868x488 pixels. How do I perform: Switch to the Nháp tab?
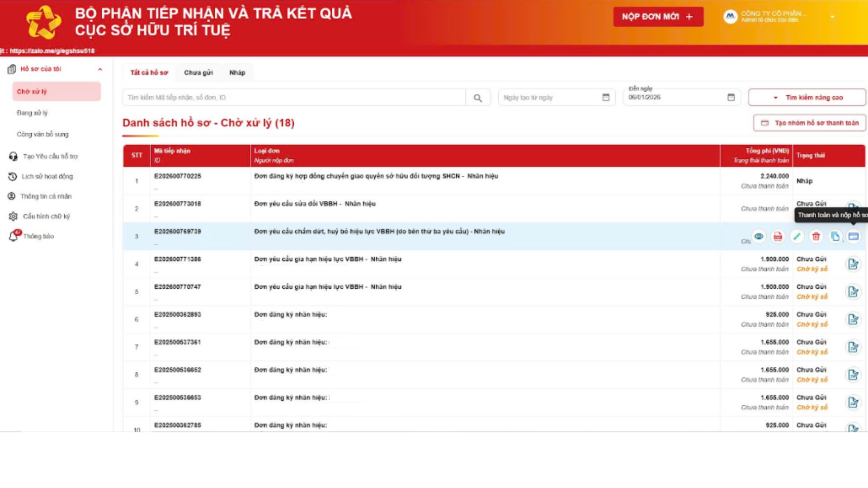pos(237,72)
